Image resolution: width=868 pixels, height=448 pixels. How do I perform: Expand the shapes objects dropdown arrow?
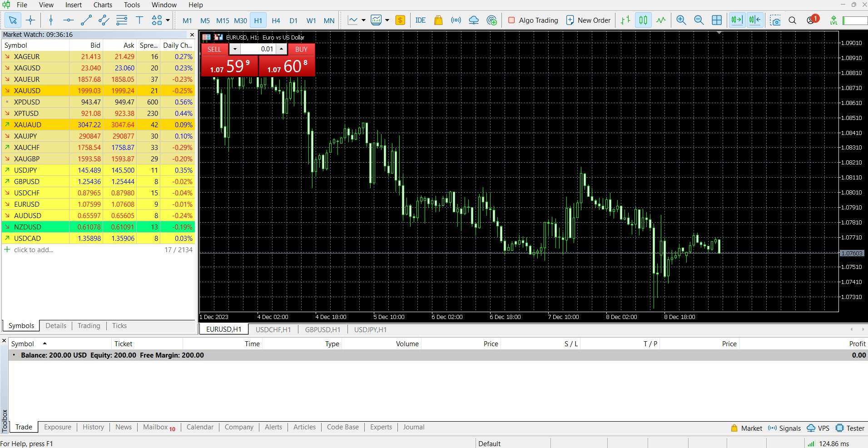tap(168, 20)
